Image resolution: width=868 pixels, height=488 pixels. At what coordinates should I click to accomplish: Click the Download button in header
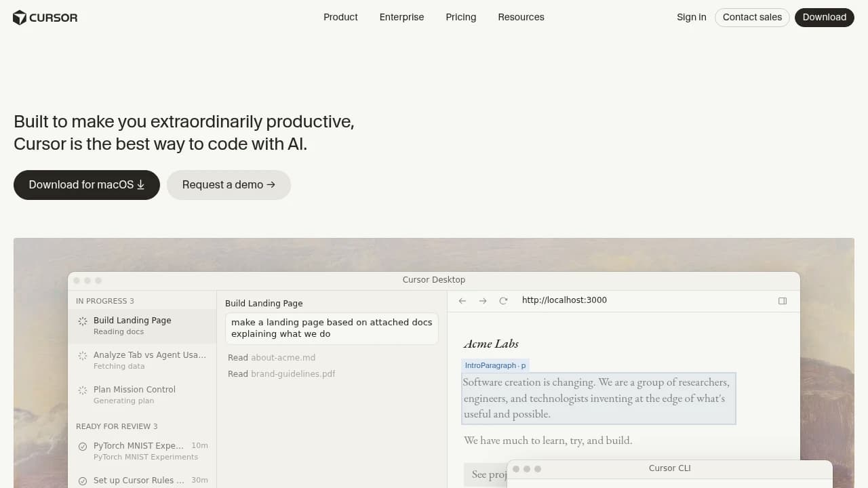tap(824, 17)
